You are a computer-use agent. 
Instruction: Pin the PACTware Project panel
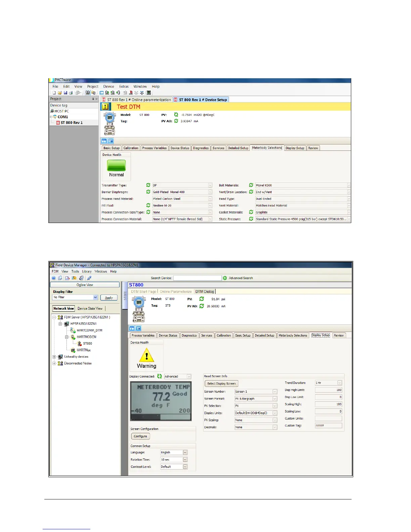[x=93, y=99]
